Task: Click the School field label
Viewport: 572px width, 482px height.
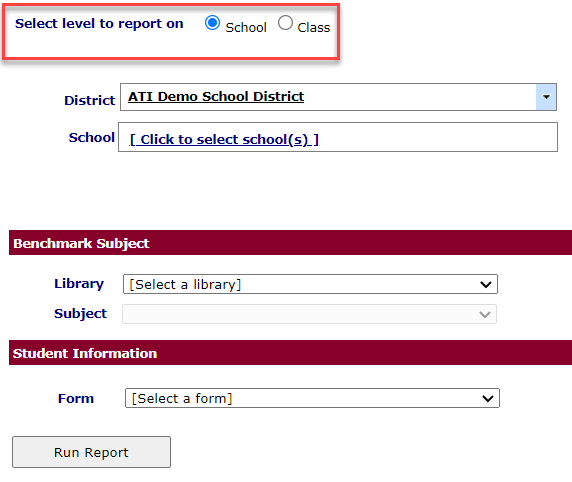Action: click(92, 138)
